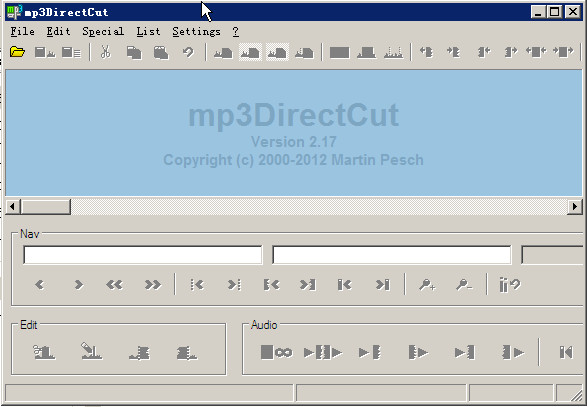This screenshot has width=587, height=407.
Task: Open the File menu
Action: coord(22,31)
